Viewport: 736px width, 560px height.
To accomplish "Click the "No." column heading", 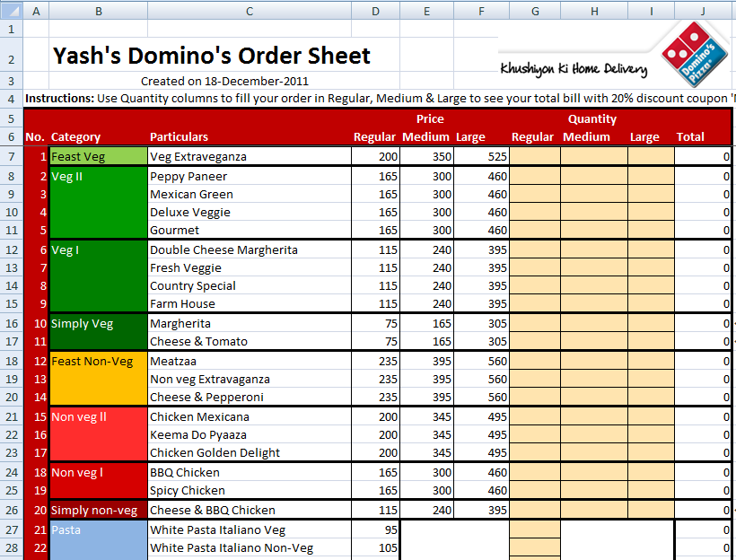I will click(x=35, y=137).
